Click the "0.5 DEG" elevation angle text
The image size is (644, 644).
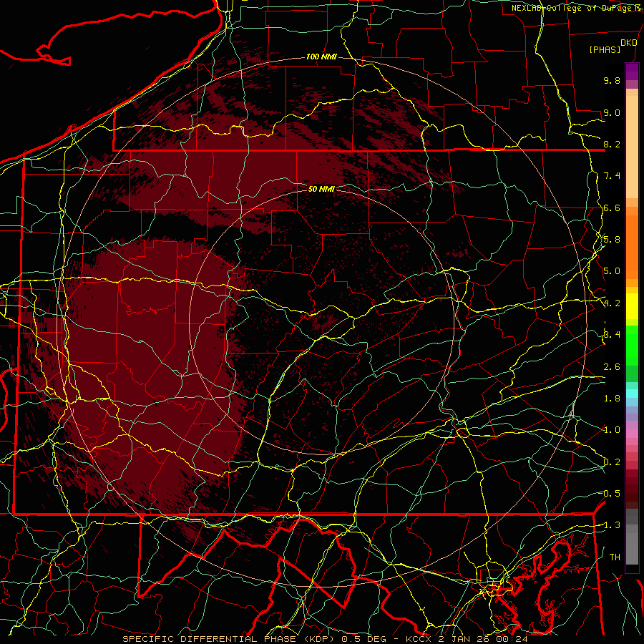click(364, 639)
